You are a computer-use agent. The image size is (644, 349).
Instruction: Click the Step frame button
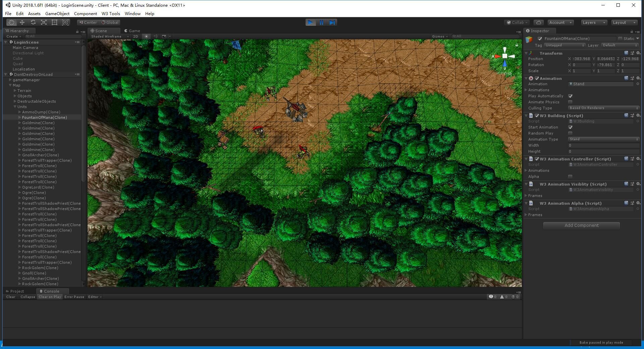[x=332, y=22]
